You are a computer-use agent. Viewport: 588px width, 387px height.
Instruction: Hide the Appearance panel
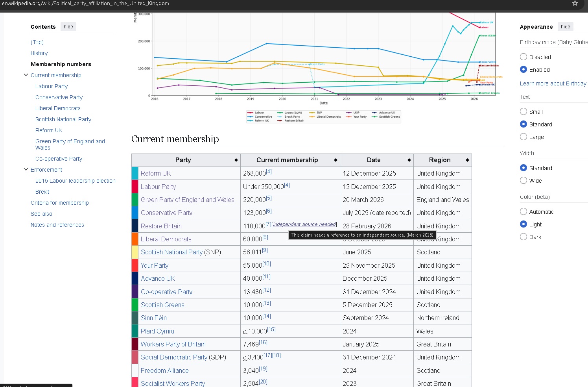tap(566, 27)
